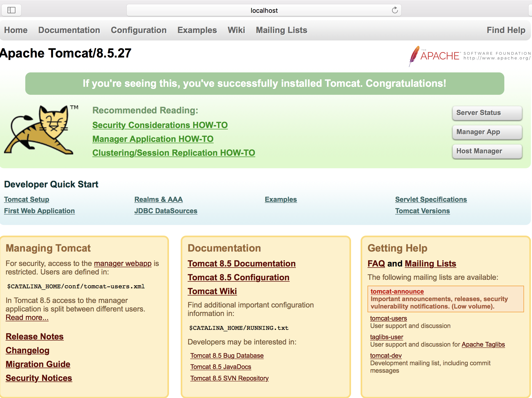Open tomcat-dev mailing list link

pyautogui.click(x=386, y=356)
